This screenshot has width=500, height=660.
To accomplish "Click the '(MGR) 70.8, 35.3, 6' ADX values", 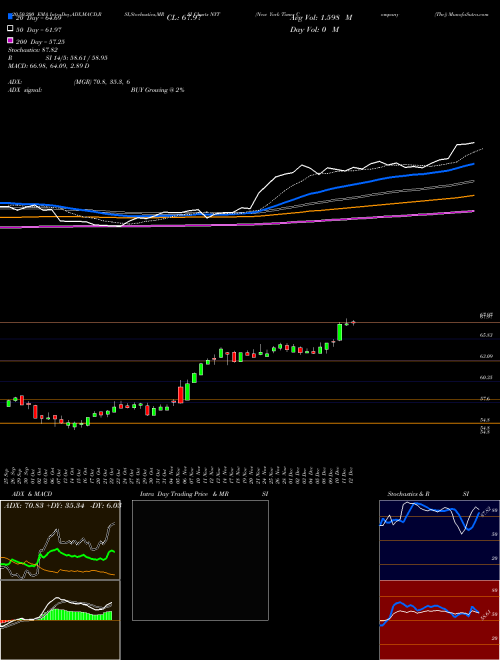I will [101, 82].
